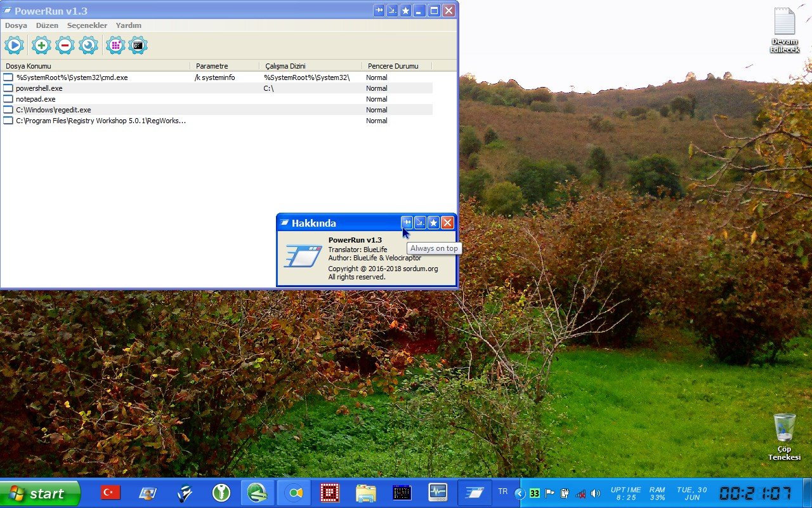Click the 'C:\' working directory cell of powershell.exe
Screen dimensions: 812x508
coord(268,88)
